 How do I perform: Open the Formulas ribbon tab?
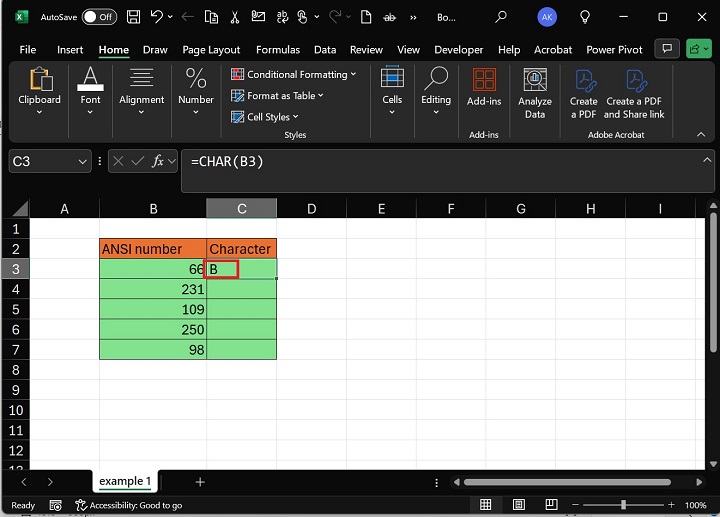coord(277,50)
